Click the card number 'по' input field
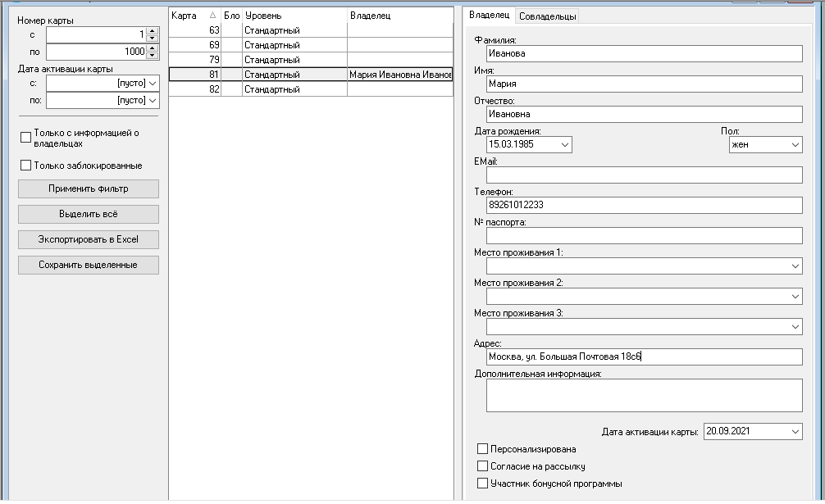 coord(96,52)
